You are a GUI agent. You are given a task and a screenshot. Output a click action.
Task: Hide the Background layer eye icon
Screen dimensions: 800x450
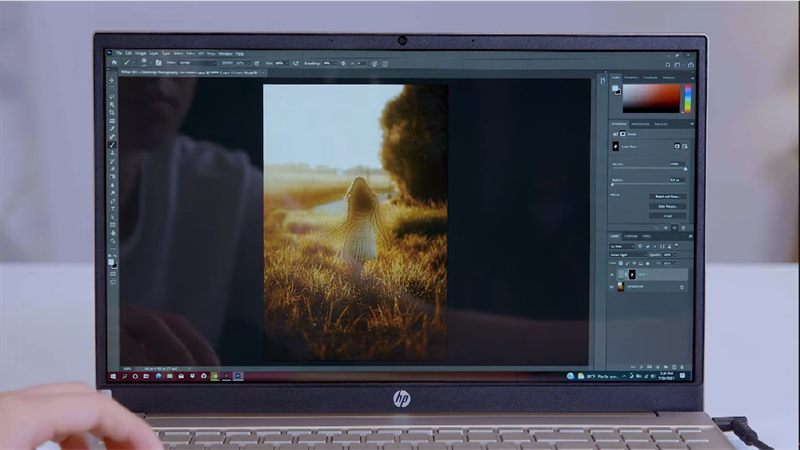pos(612,287)
